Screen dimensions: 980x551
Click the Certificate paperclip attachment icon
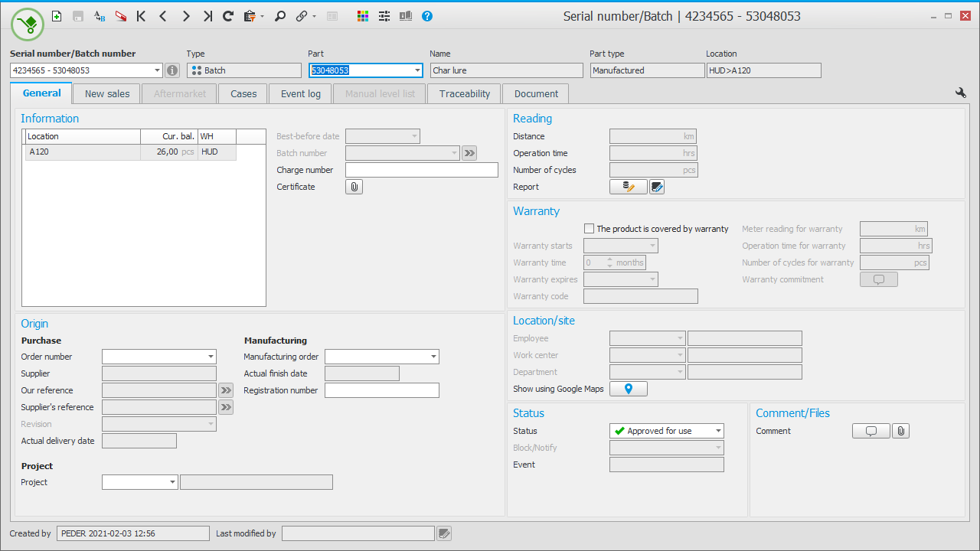(354, 187)
